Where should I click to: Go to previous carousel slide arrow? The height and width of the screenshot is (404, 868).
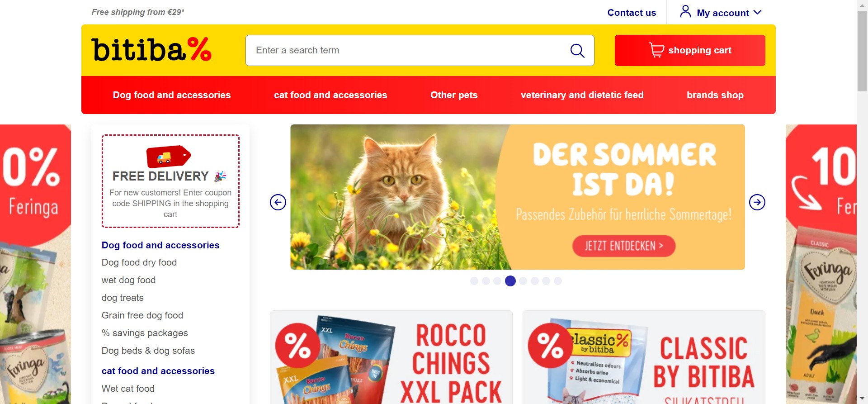point(278,202)
